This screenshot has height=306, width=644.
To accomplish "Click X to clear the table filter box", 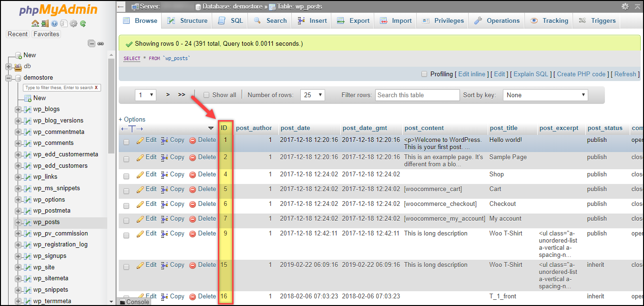I will pos(96,88).
